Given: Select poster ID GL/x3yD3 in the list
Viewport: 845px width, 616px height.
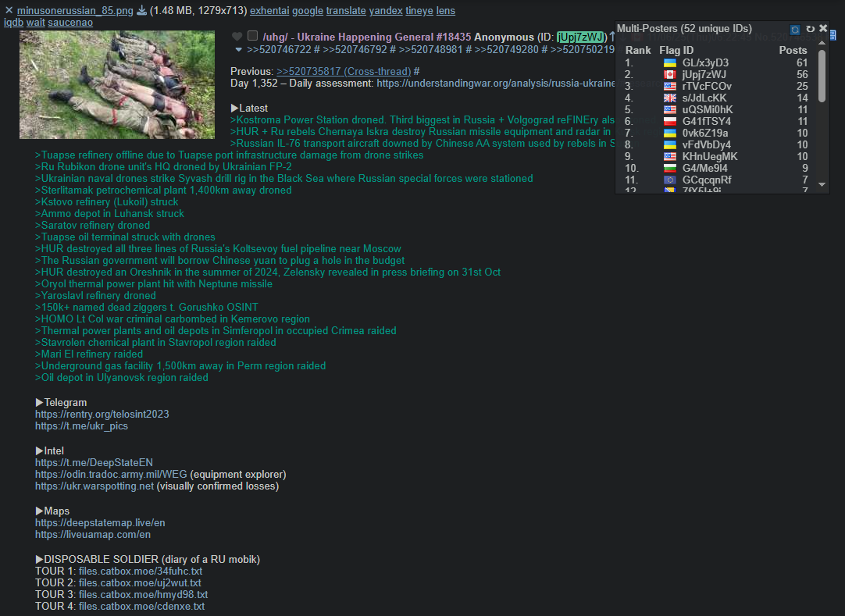Looking at the screenshot, I should 705,62.
